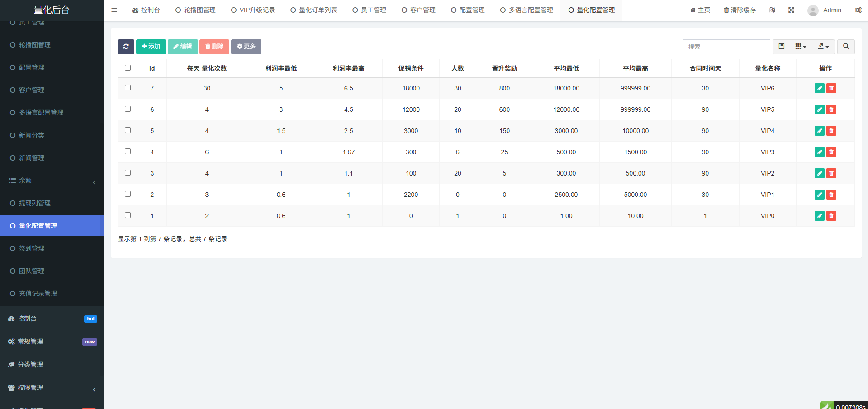Switch to the 客户管理 top tab
This screenshot has width=868, height=409.
click(x=418, y=10)
